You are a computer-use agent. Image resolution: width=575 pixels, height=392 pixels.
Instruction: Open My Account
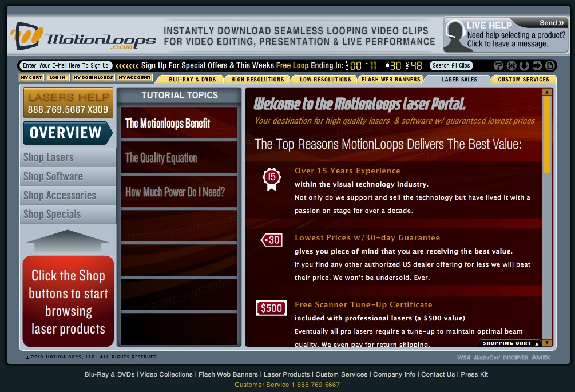coord(134,77)
